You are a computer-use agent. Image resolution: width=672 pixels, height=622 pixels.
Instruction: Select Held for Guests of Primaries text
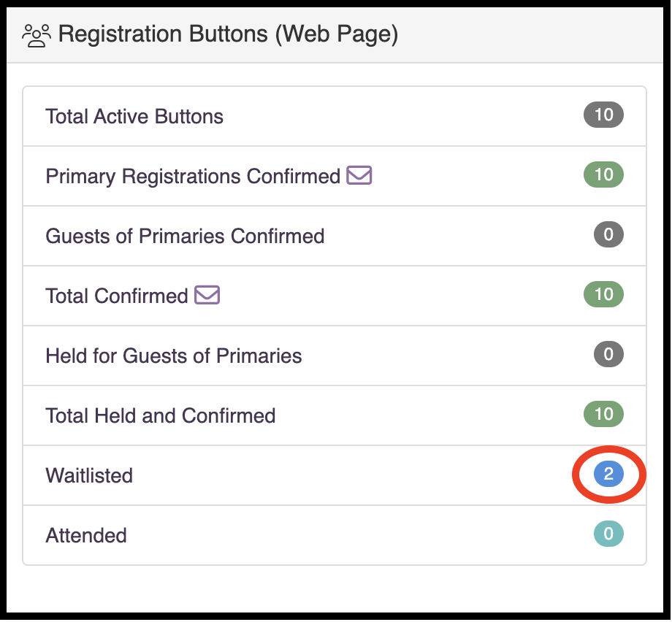[174, 356]
